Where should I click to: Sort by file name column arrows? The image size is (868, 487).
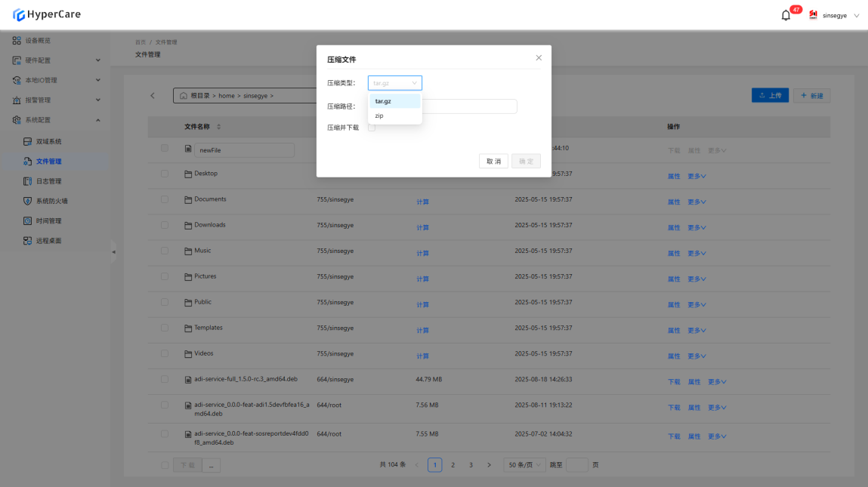click(x=219, y=127)
